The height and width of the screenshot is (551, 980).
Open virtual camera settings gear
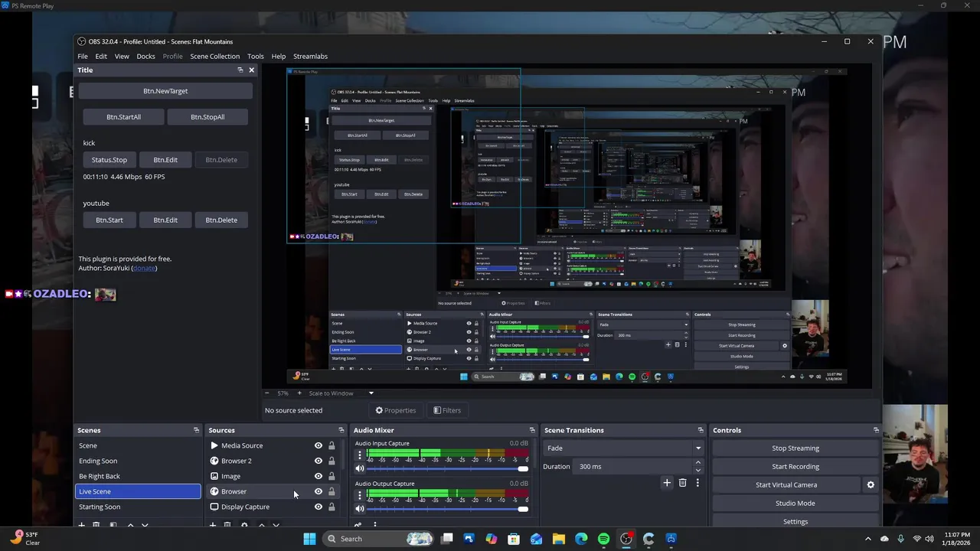tap(871, 484)
